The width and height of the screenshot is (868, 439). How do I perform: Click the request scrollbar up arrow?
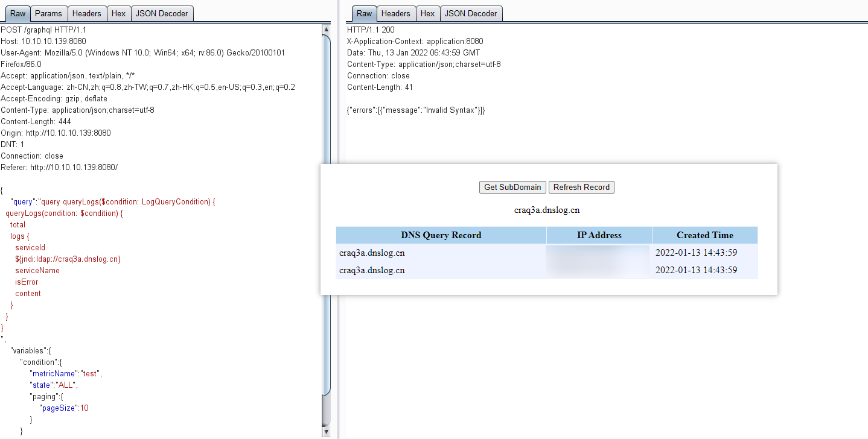327,28
